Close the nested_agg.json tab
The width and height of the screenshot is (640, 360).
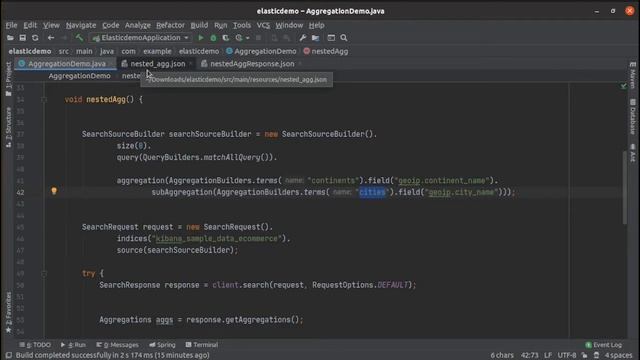(191, 64)
